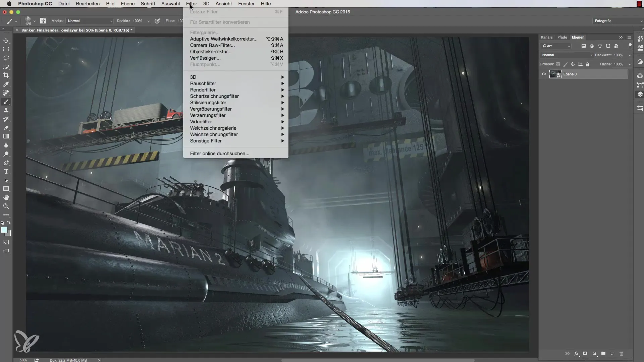This screenshot has height=362, width=644.
Task: Open Fotografie workspace dropdown
Action: tap(618, 21)
